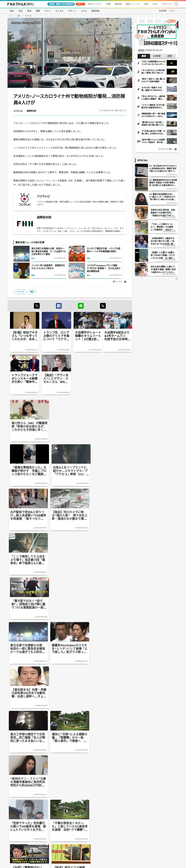Image resolution: width=186 pixels, height=868 pixels.
Task: Open ranking item 10 八ヶ岳連峰
Action: 157,141
